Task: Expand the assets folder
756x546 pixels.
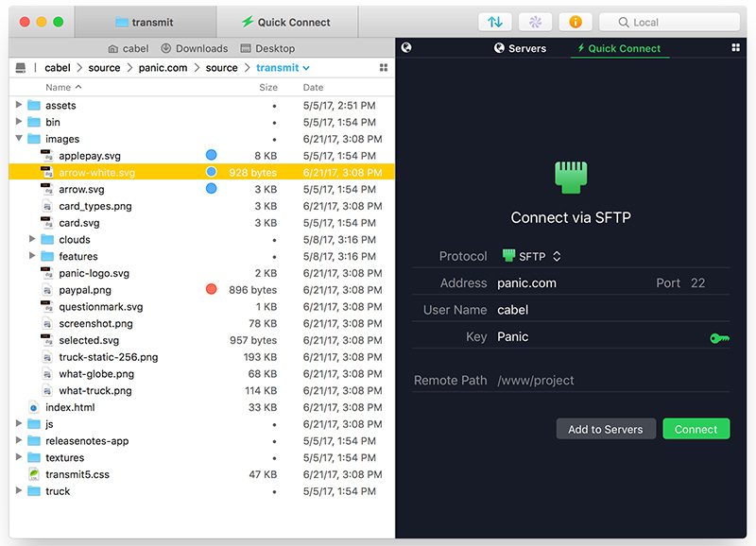Action: [19, 105]
